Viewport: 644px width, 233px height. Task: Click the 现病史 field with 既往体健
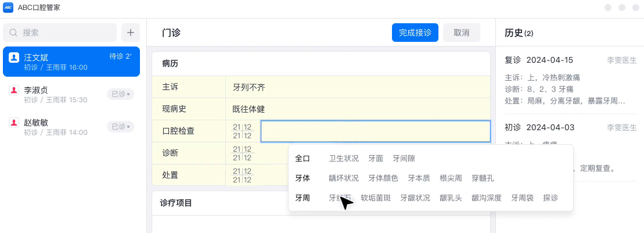tap(358, 109)
